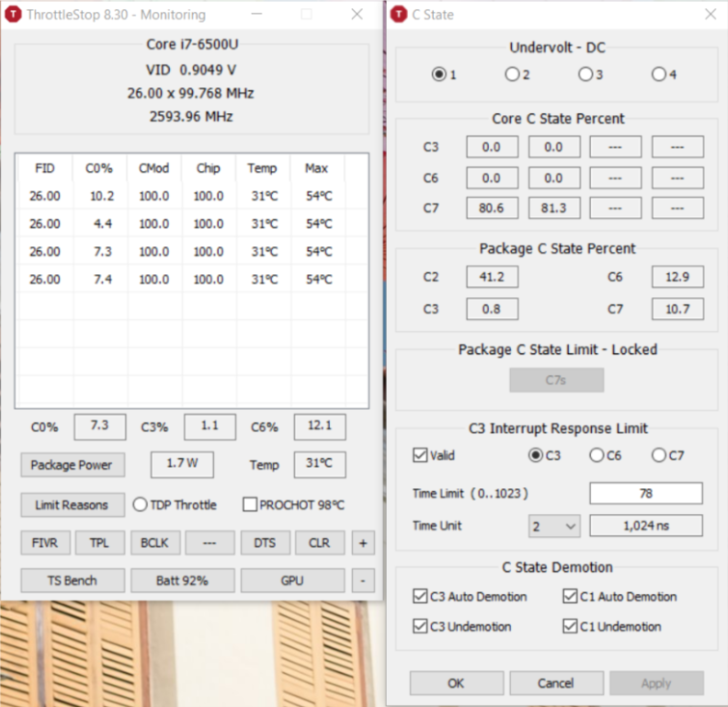Click the ThrottleStop logo icon in Monitoring title bar
Viewport: 728px width, 707px height.
tap(14, 15)
